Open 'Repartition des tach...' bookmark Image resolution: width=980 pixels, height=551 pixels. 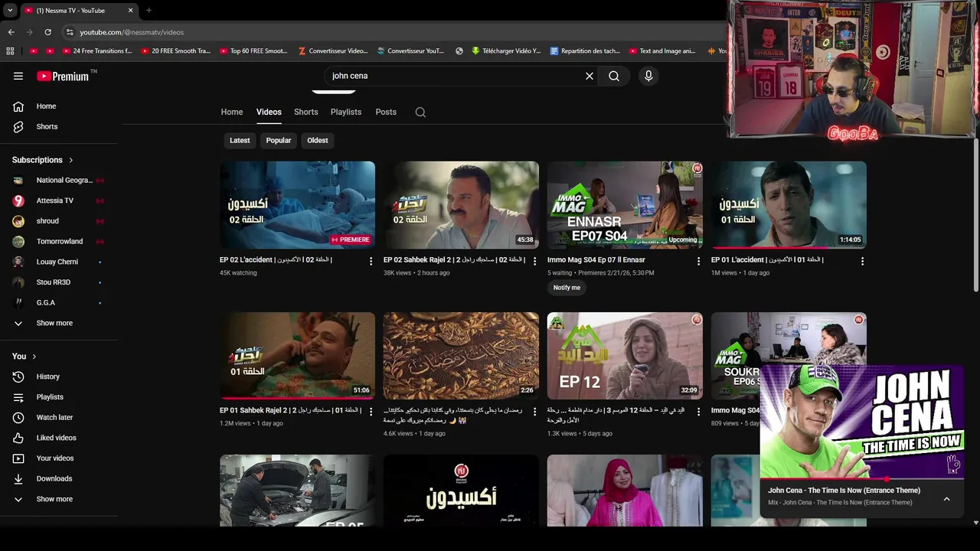pos(585,51)
